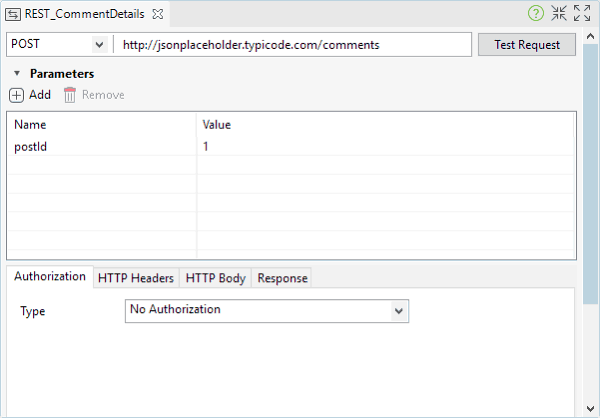Viewport: 600px width, 418px height.
Task: Click the Test Request button
Action: pyautogui.click(x=527, y=45)
